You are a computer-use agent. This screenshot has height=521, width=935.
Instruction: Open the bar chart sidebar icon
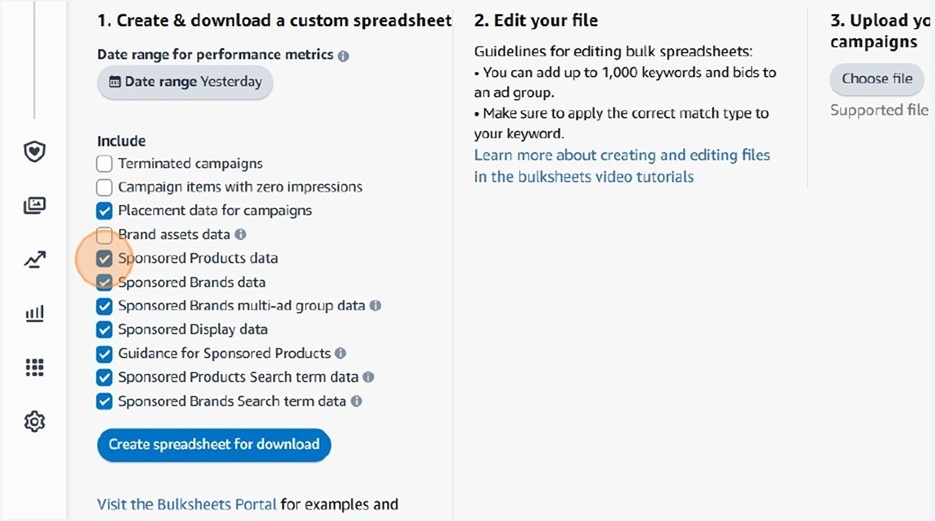(x=35, y=314)
